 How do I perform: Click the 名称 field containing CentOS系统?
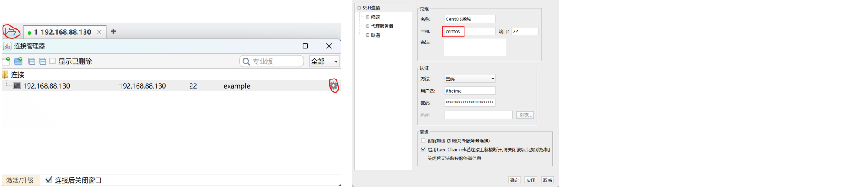click(470, 19)
